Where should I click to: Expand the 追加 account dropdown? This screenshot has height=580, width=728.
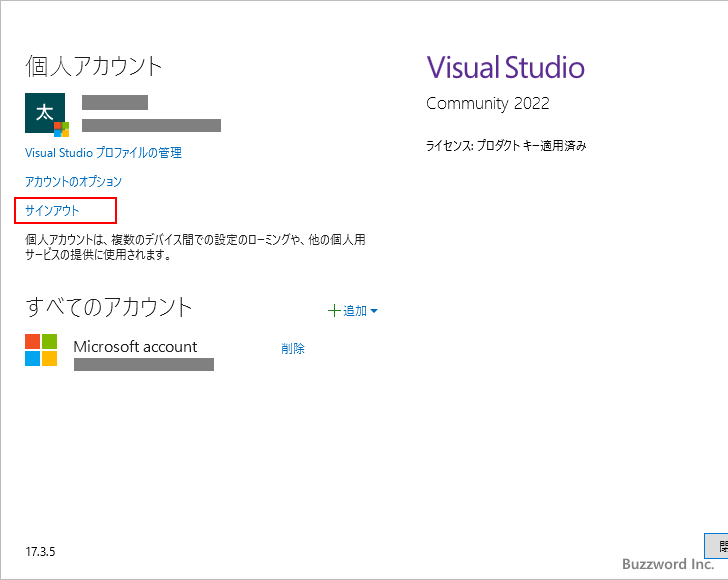point(353,311)
